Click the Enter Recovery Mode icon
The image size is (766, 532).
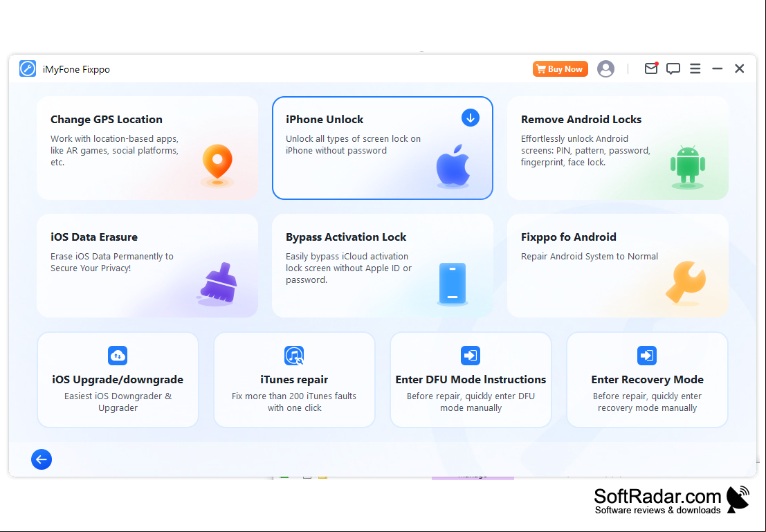pos(647,356)
